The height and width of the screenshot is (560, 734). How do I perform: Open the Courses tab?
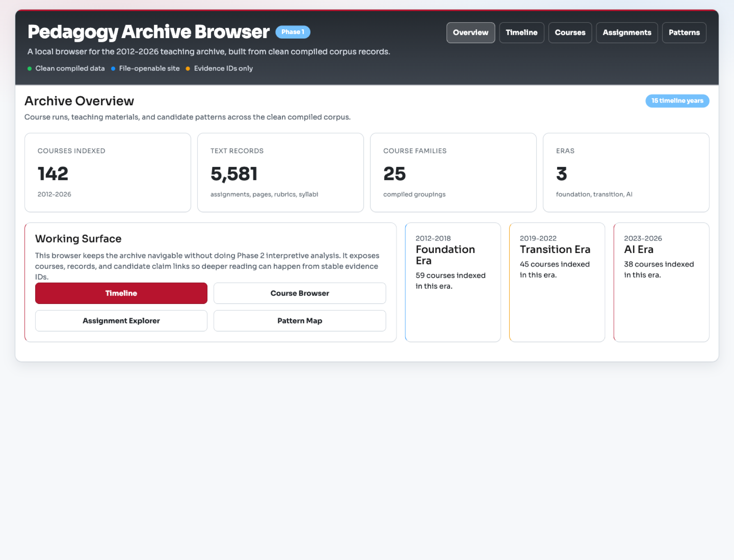[x=570, y=33]
